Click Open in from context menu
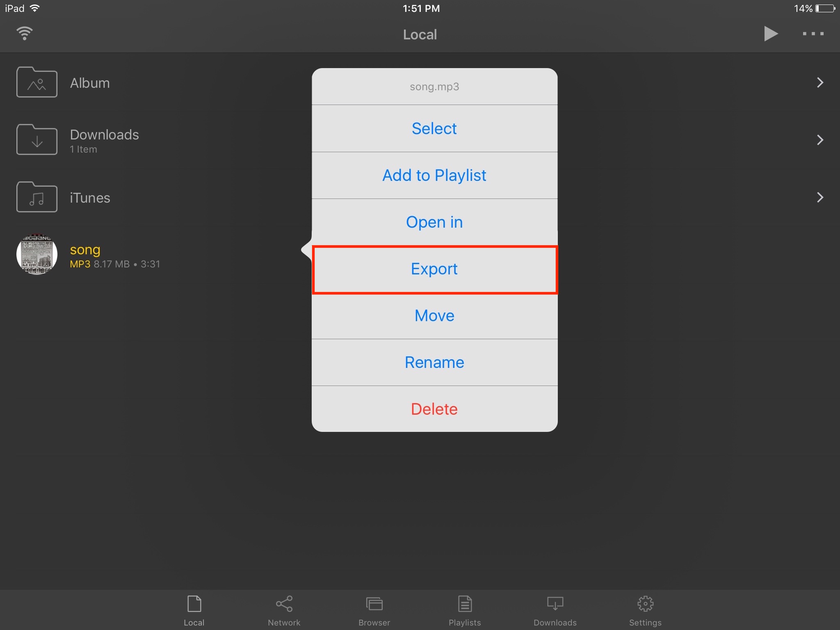 [434, 222]
